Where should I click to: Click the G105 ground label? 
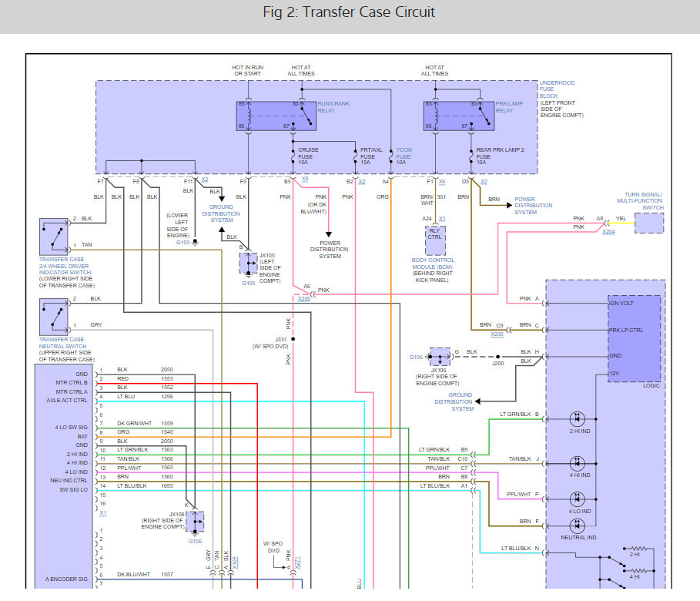249,284
